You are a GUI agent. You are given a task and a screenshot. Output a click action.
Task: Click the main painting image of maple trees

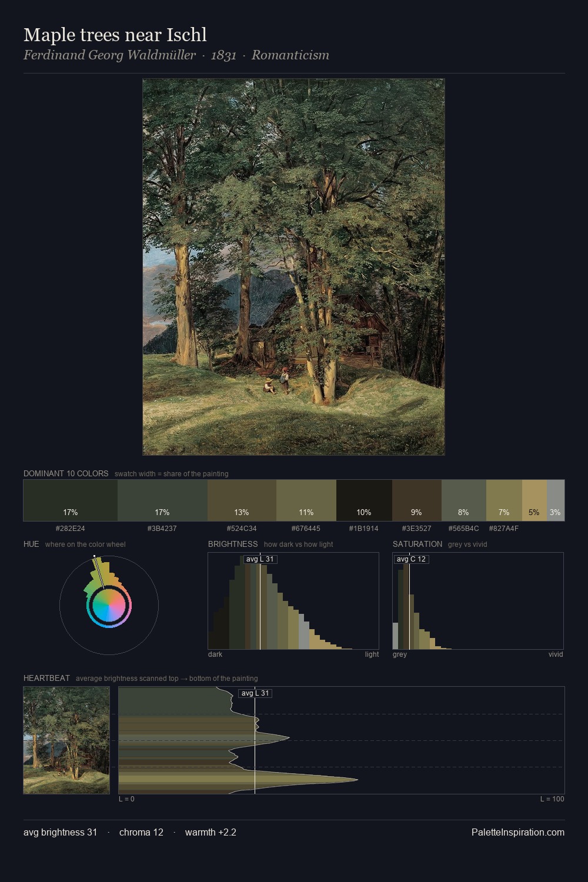tap(293, 267)
